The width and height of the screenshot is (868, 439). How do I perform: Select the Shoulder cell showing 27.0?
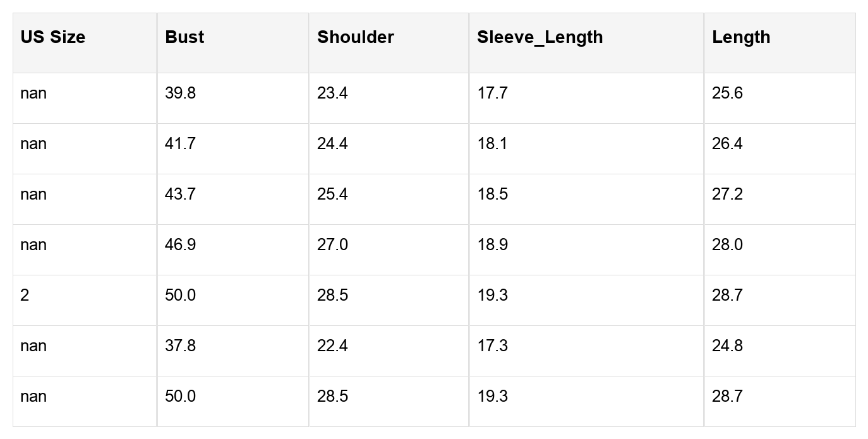[x=332, y=245]
